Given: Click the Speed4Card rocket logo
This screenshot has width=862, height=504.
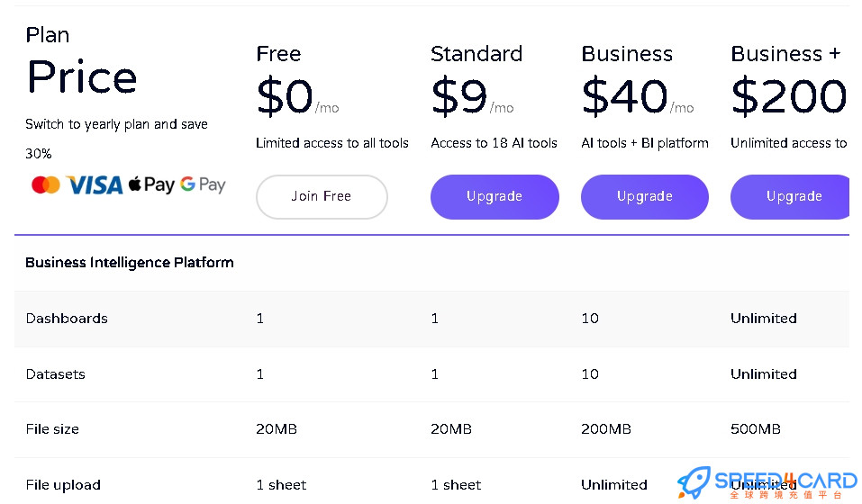Looking at the screenshot, I should (x=694, y=482).
